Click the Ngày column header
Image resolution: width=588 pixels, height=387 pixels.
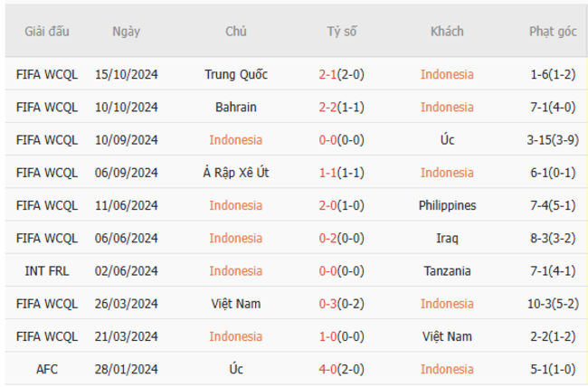coord(127,32)
